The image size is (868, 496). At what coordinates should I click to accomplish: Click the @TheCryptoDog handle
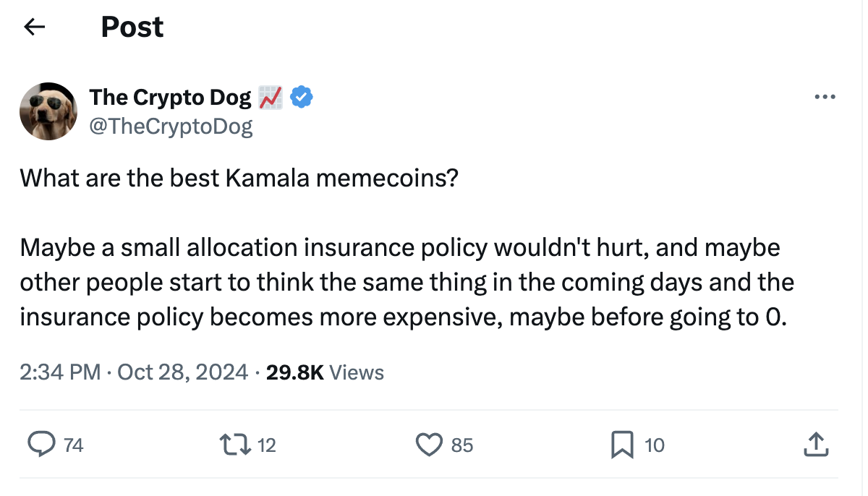point(171,127)
